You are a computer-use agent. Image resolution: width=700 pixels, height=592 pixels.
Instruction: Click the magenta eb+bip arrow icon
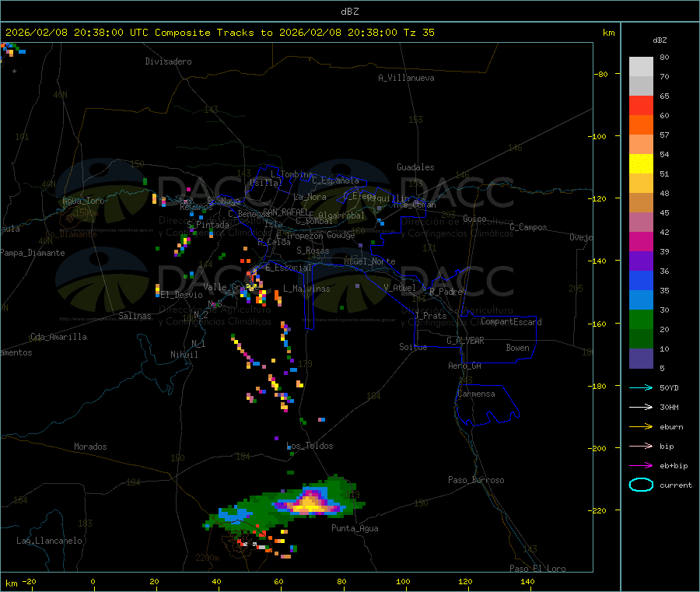coord(641,466)
